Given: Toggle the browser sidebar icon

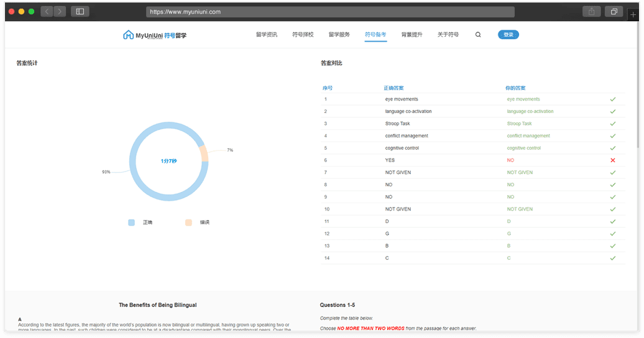Looking at the screenshot, I should pos(80,11).
